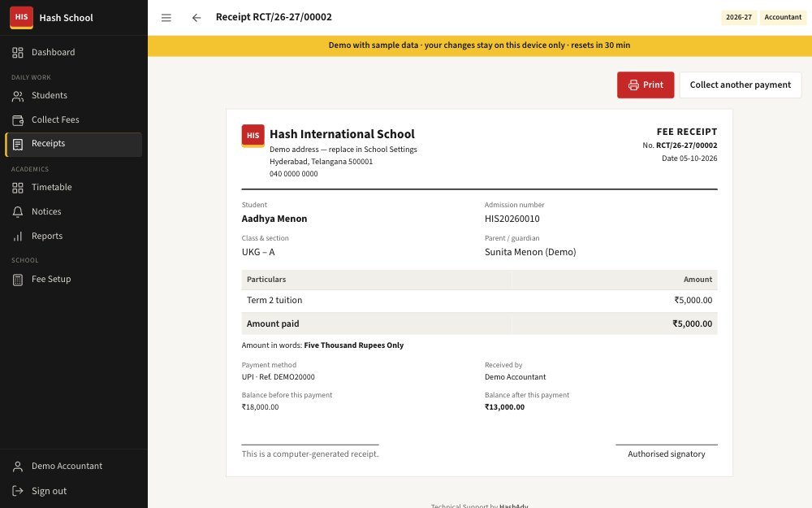The height and width of the screenshot is (508, 812).
Task: Open Reports from the sidebar
Action: click(x=74, y=236)
